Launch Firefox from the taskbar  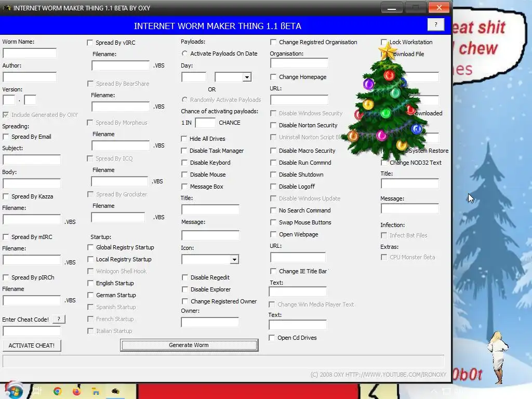coord(77,391)
